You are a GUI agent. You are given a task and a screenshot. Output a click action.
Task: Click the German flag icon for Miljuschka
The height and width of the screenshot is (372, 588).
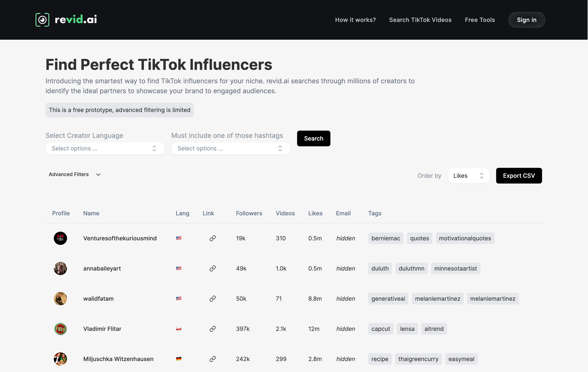pos(179,359)
